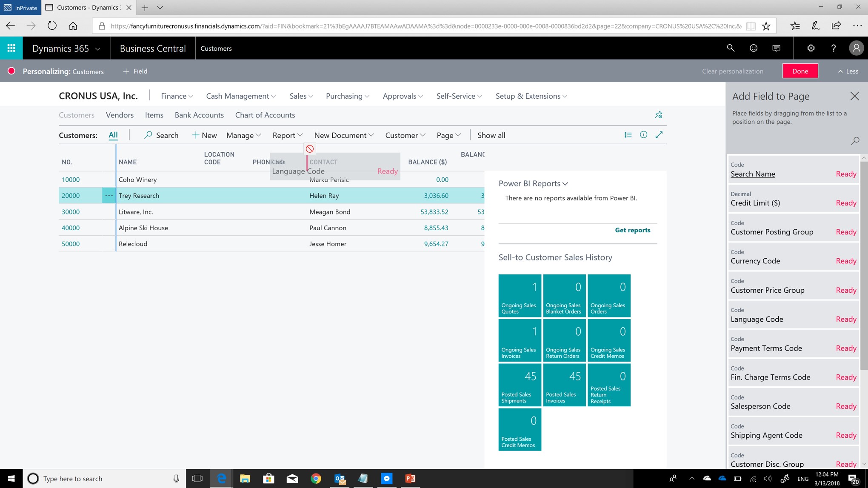The image size is (868, 488).
Task: Open File Explorer from the taskbar
Action: coord(245,479)
